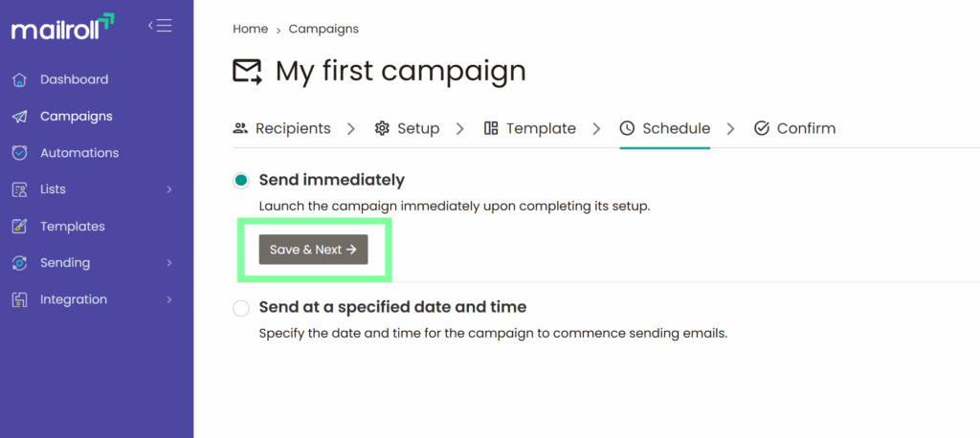This screenshot has height=438, width=980.
Task: Click the Automations icon in sidebar
Action: (19, 153)
